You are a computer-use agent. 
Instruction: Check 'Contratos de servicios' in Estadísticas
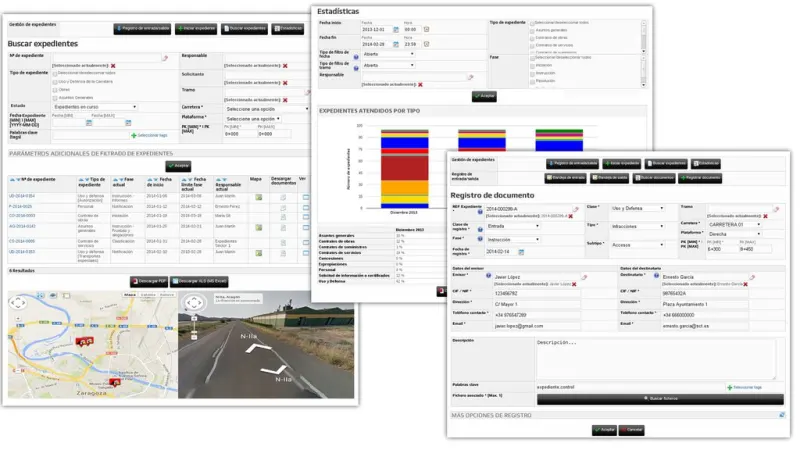pyautogui.click(x=532, y=46)
